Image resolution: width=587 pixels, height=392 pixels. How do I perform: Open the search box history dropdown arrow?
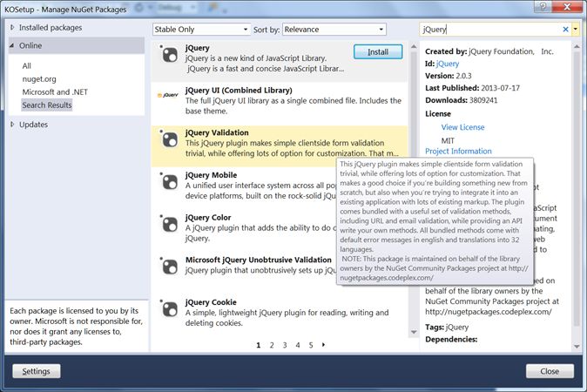[576, 30]
